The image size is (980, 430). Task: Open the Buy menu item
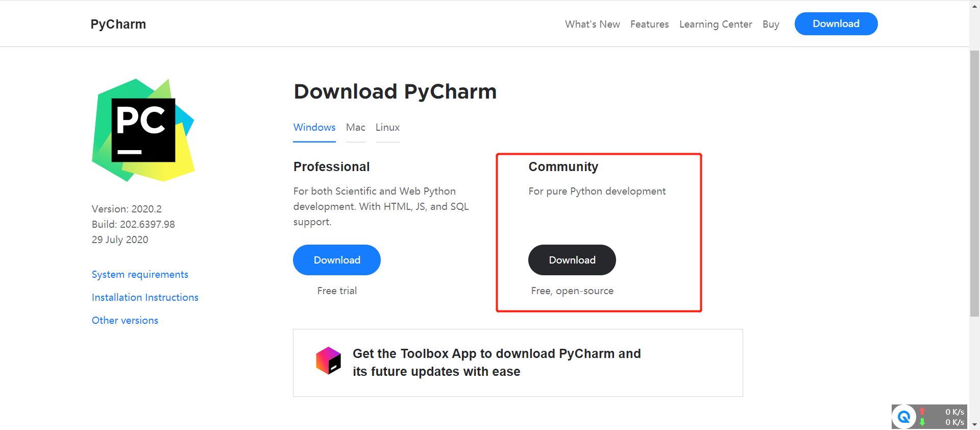click(771, 24)
